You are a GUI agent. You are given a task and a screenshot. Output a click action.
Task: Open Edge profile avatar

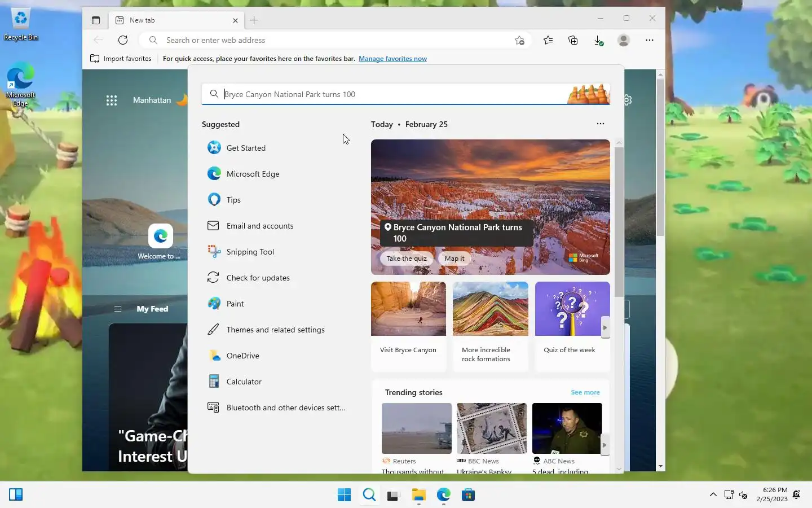(x=624, y=40)
